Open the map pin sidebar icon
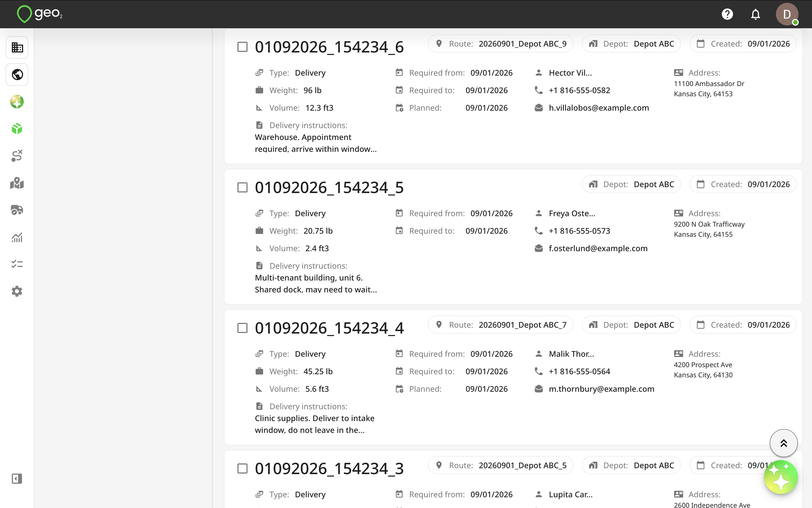This screenshot has height=508, width=812. (17, 183)
